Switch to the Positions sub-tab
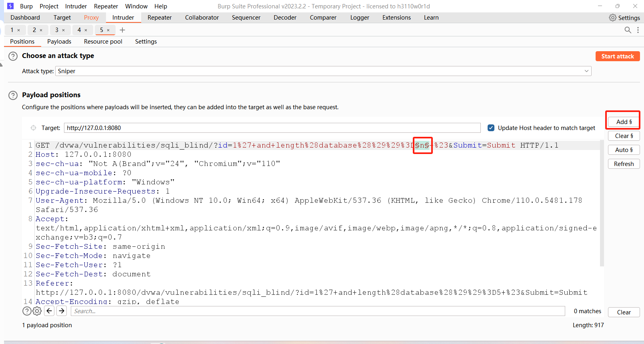The image size is (644, 344). click(x=22, y=42)
